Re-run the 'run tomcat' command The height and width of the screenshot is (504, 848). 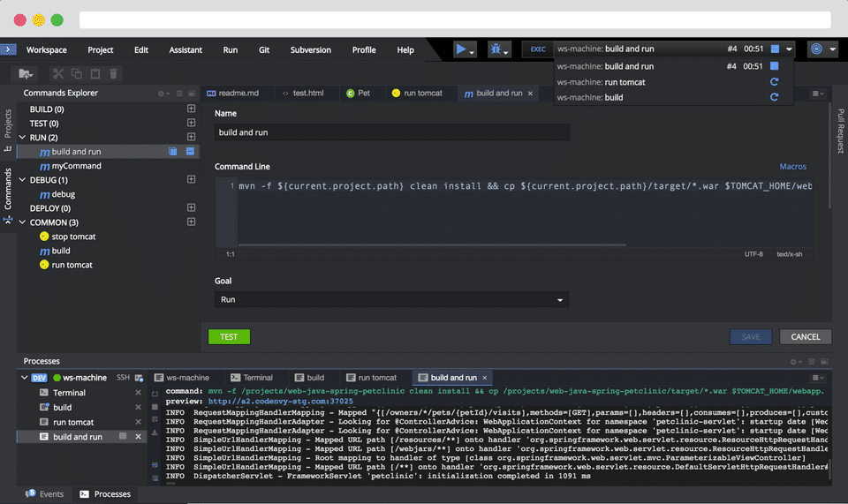(x=774, y=82)
